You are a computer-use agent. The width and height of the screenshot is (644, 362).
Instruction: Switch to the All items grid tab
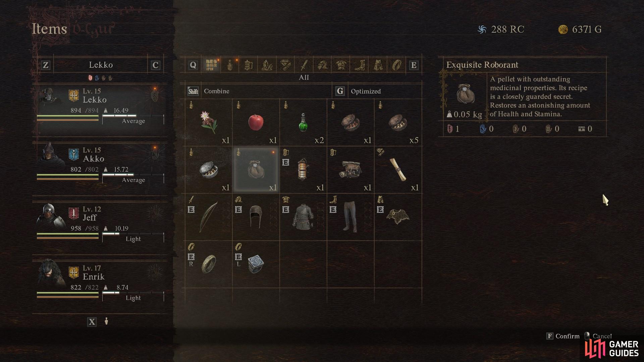coord(211,65)
